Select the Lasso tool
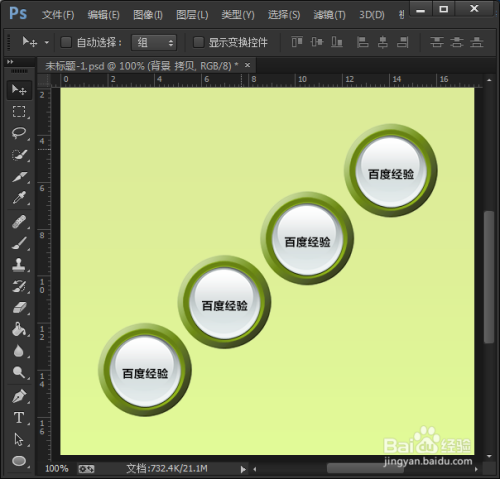This screenshot has width=500, height=479. [x=19, y=133]
